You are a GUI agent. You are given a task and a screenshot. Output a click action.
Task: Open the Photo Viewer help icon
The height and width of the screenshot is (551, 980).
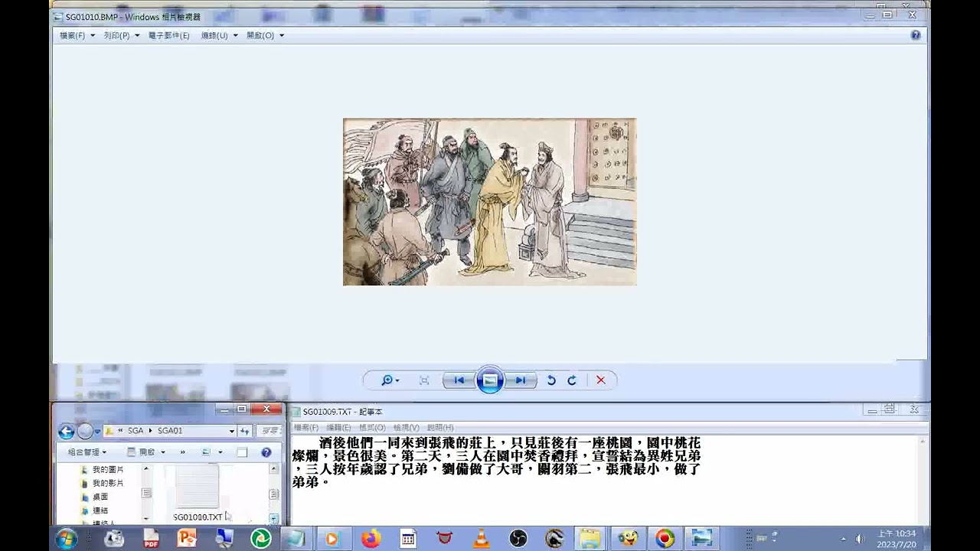click(x=916, y=35)
